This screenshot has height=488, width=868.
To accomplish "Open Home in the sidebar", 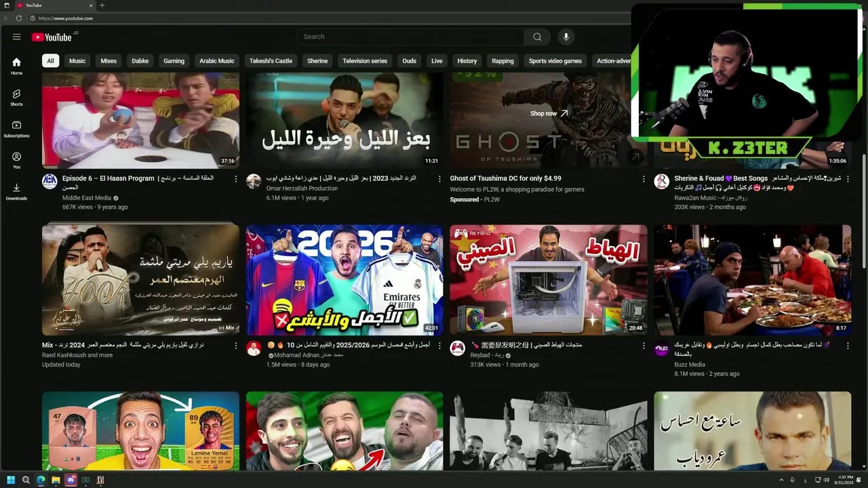I will click(16, 66).
